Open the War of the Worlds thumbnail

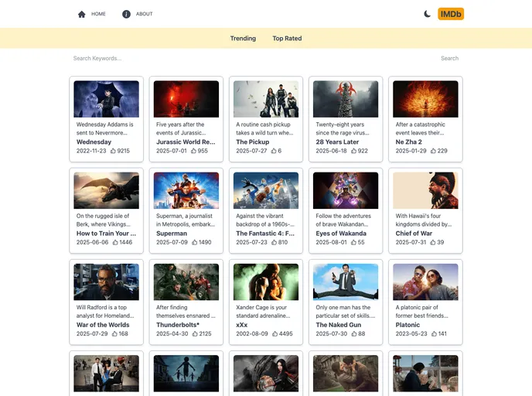point(106,282)
